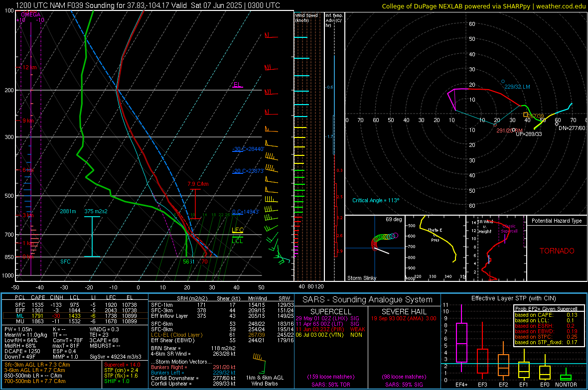Click the DN=277/60 label on the hodograph
The width and height of the screenshot is (588, 390).
click(572, 128)
